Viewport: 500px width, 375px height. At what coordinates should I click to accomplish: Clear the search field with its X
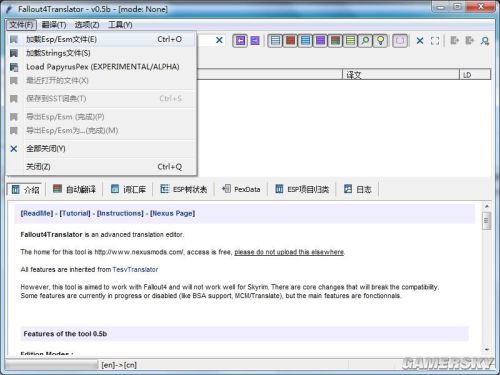[219, 40]
